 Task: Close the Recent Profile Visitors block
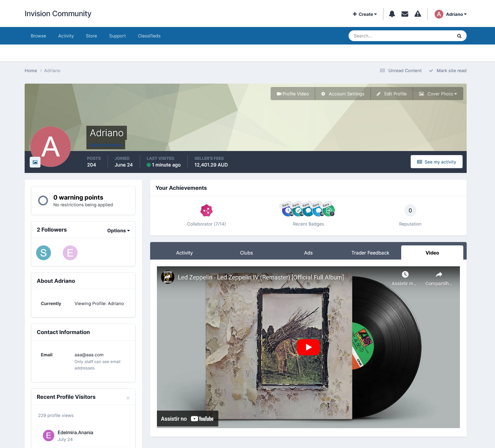pyautogui.click(x=128, y=398)
